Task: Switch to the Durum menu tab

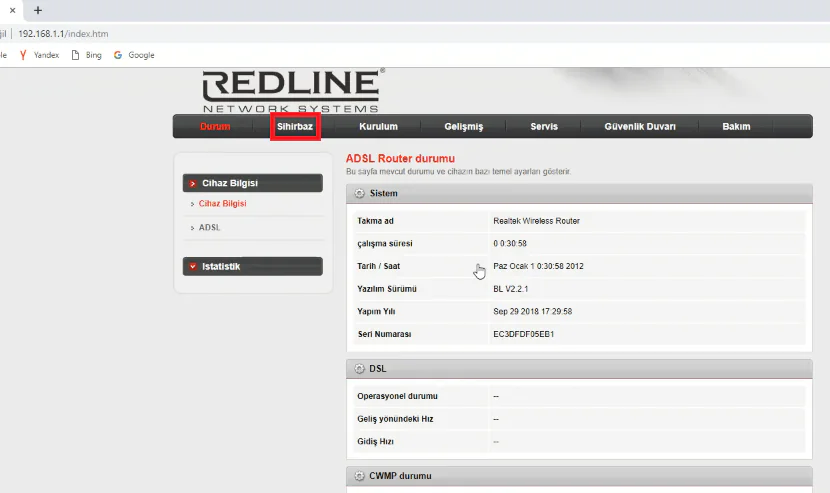Action: 215,127
